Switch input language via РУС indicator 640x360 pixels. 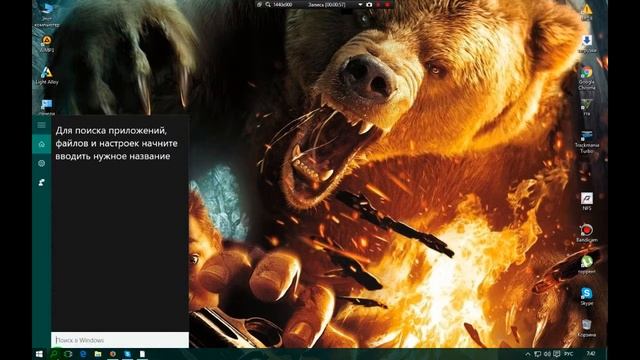tap(569, 354)
